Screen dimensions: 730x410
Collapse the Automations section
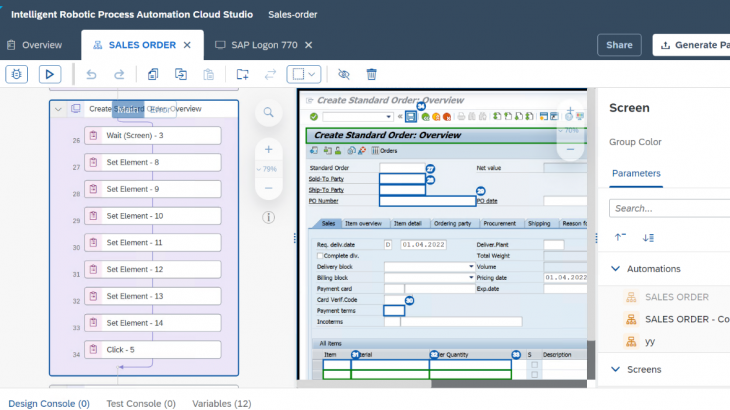click(615, 269)
